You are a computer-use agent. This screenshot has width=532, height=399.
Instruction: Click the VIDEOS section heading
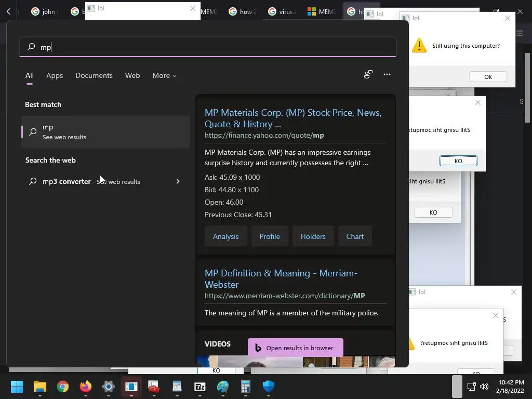click(218, 344)
